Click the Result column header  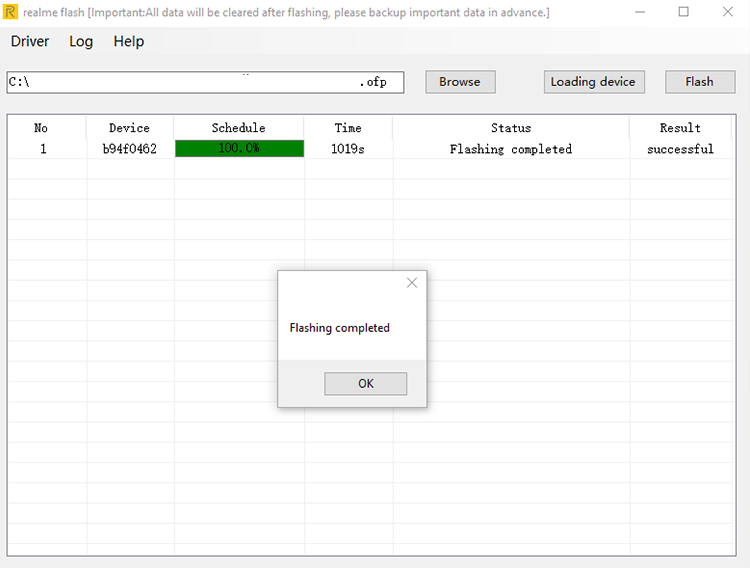coord(680,128)
